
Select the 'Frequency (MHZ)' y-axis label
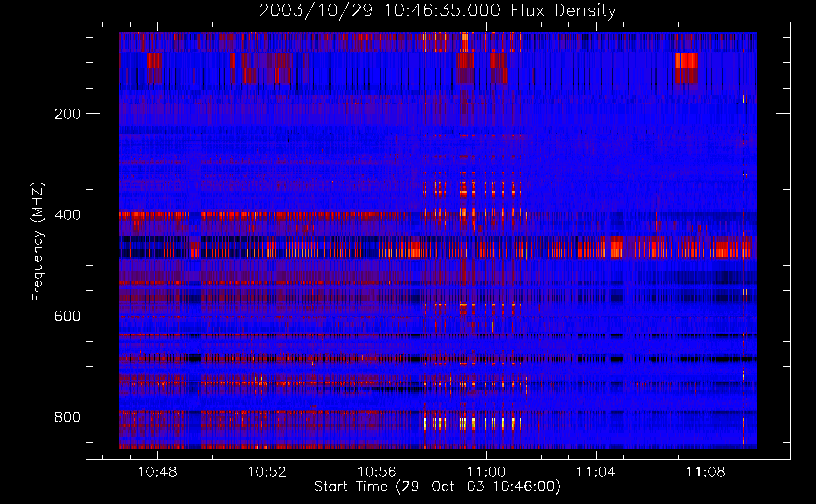click(37, 241)
